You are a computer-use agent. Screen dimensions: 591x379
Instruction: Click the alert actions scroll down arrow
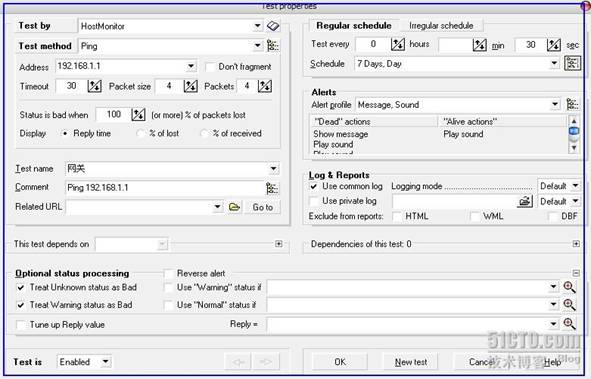coord(574,148)
